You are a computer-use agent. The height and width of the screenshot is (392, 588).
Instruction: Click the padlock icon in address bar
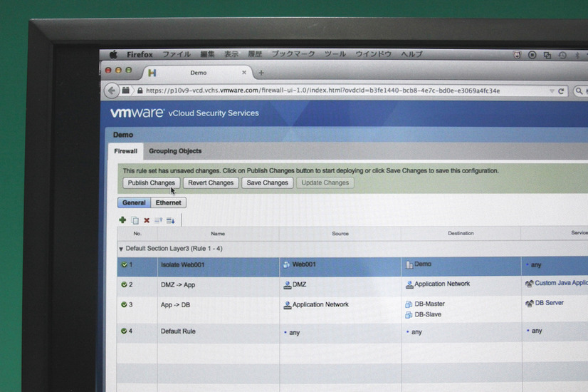(x=140, y=91)
